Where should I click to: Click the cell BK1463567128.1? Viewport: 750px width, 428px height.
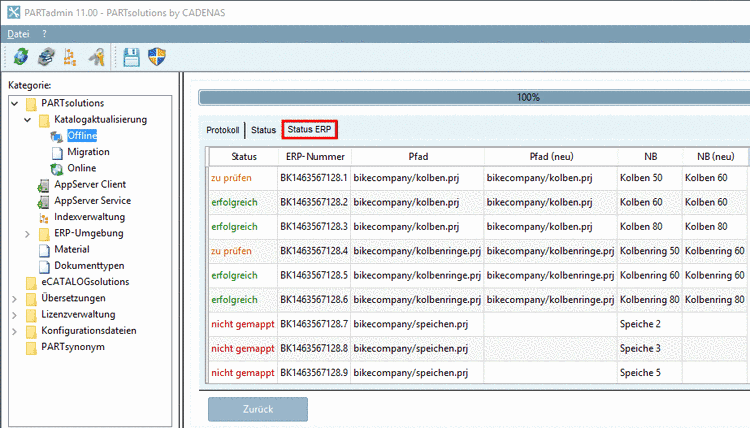click(x=314, y=178)
